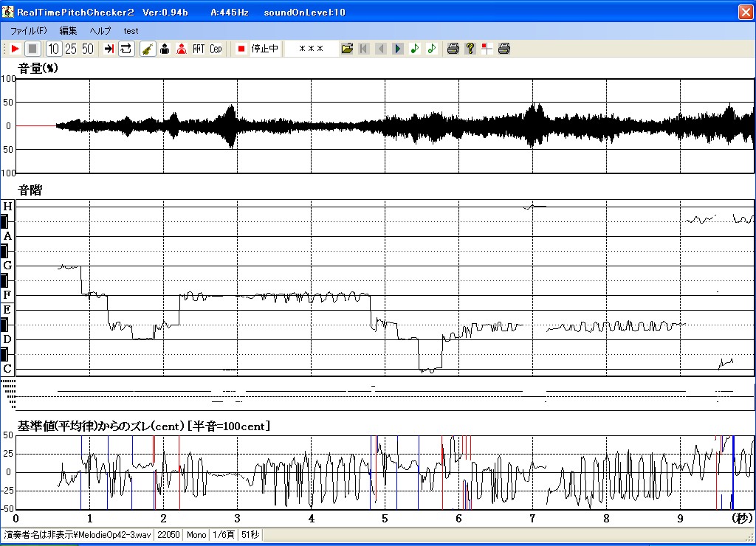Screen dimensions: 756x546
Task: Click the 1/6頁 page indicator
Action: click(224, 535)
